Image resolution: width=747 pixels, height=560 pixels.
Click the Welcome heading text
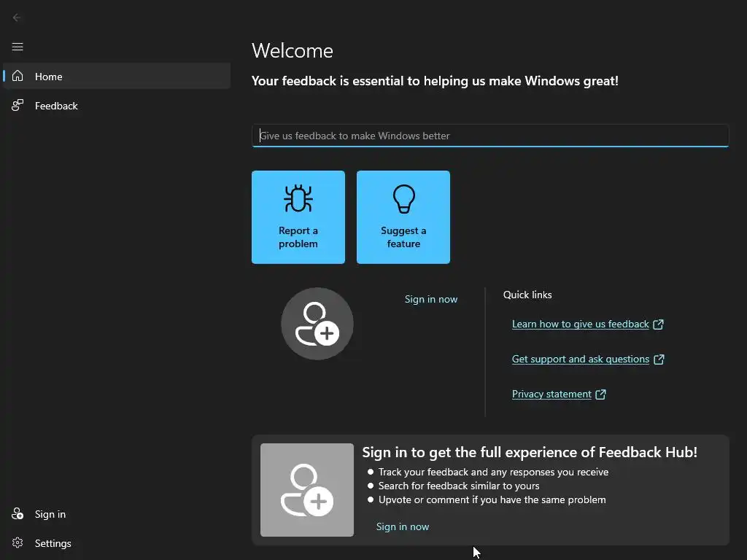(293, 51)
